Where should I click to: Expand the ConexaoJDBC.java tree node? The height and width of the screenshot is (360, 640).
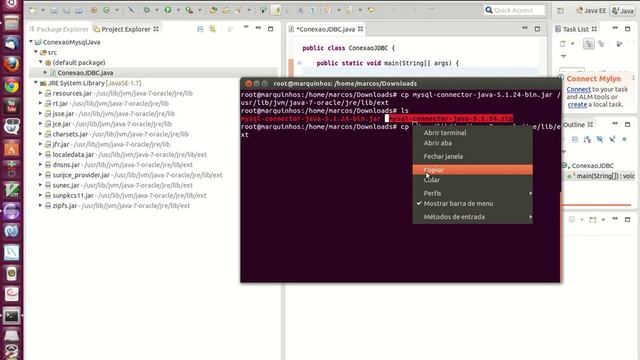click(x=45, y=72)
